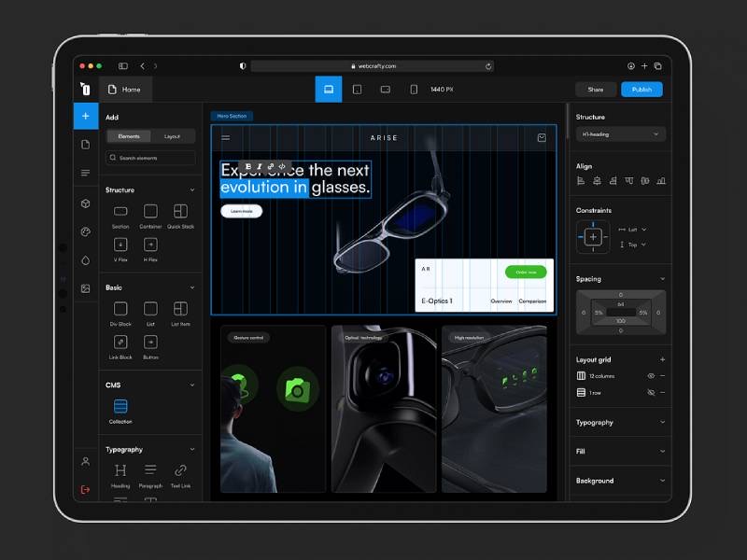Open the image assets icon in sidebar
This screenshot has width=747, height=560.
click(x=86, y=288)
